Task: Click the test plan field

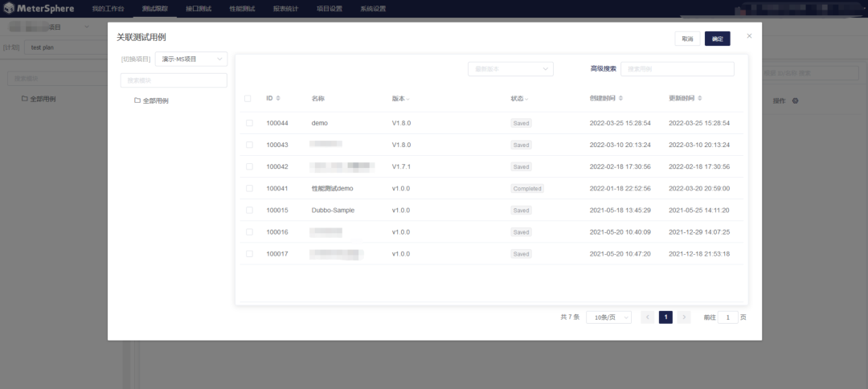Action: pos(67,47)
